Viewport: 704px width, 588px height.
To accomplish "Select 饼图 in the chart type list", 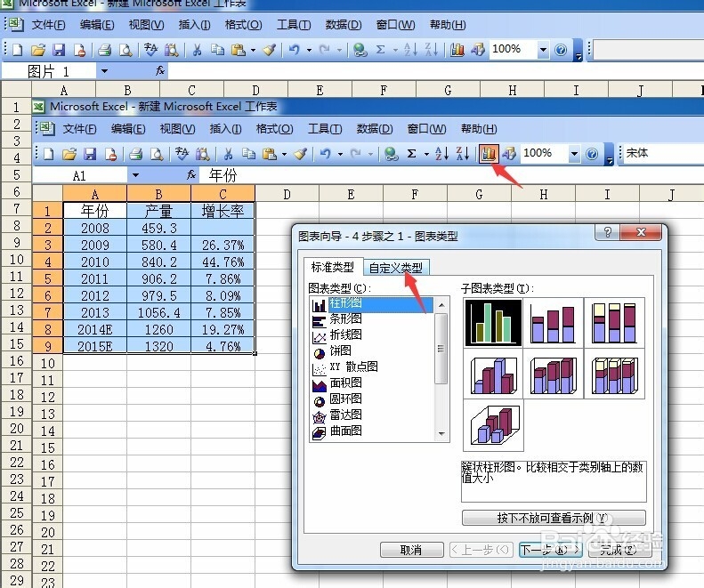I will click(x=340, y=351).
